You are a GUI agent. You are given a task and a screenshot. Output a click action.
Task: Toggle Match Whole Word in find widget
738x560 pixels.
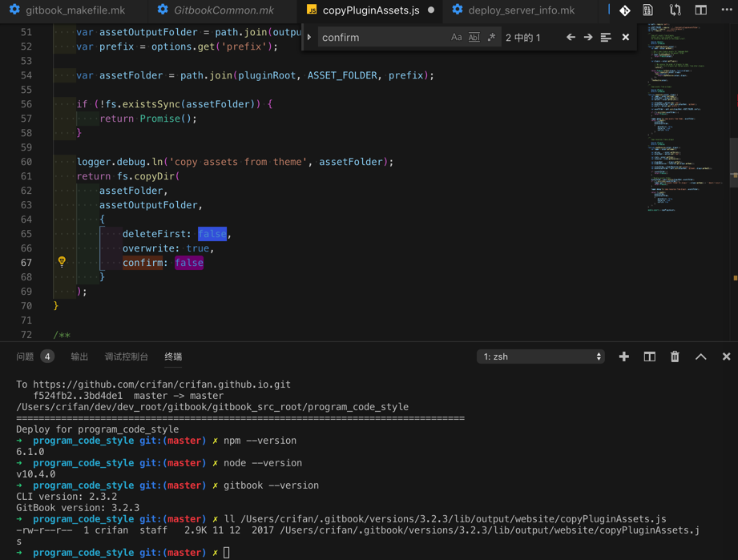point(474,38)
